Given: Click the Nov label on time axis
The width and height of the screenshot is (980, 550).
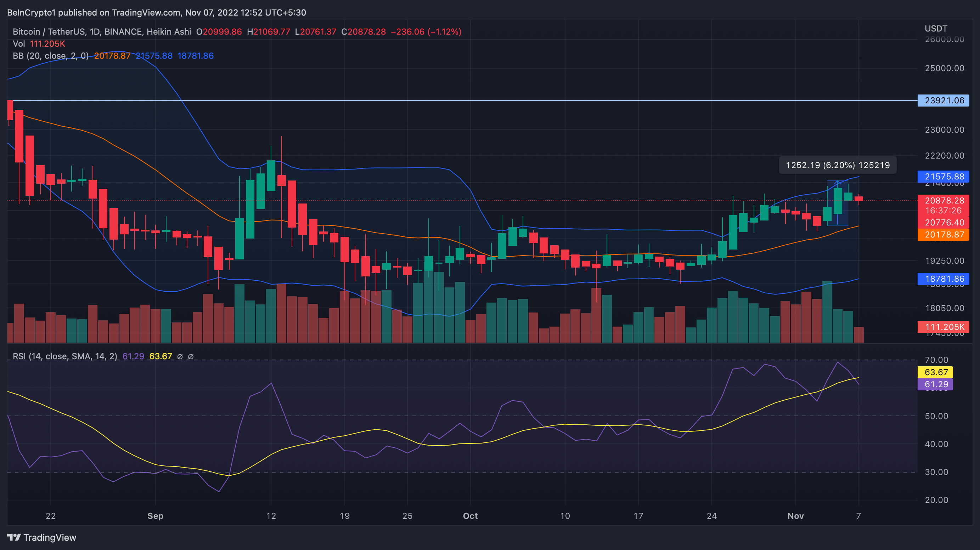Looking at the screenshot, I should click(795, 516).
